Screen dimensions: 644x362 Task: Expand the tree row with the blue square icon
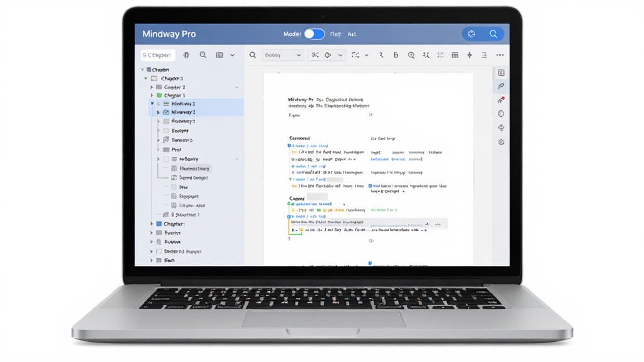click(x=152, y=224)
